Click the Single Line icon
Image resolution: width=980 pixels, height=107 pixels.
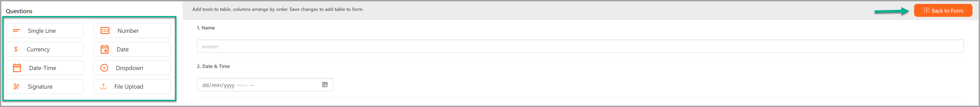point(16,30)
